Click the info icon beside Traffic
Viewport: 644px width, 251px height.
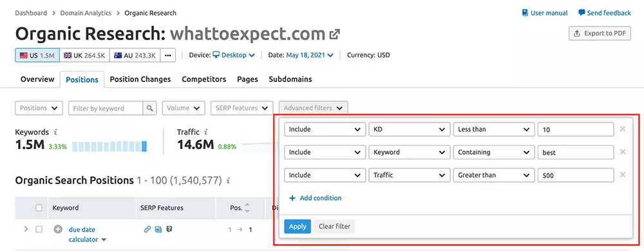pos(206,132)
